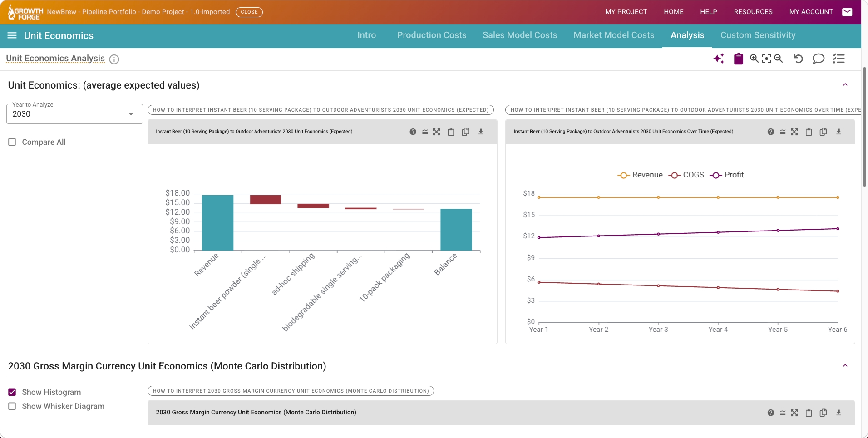Image resolution: width=868 pixels, height=438 pixels.
Task: Uncheck Show Histogram
Action: click(x=12, y=392)
